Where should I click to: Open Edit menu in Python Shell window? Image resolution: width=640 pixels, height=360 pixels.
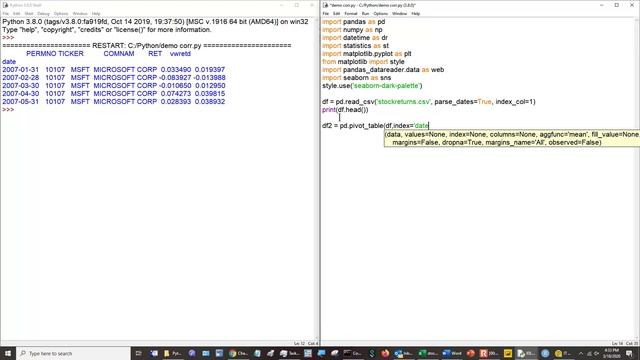(16, 13)
